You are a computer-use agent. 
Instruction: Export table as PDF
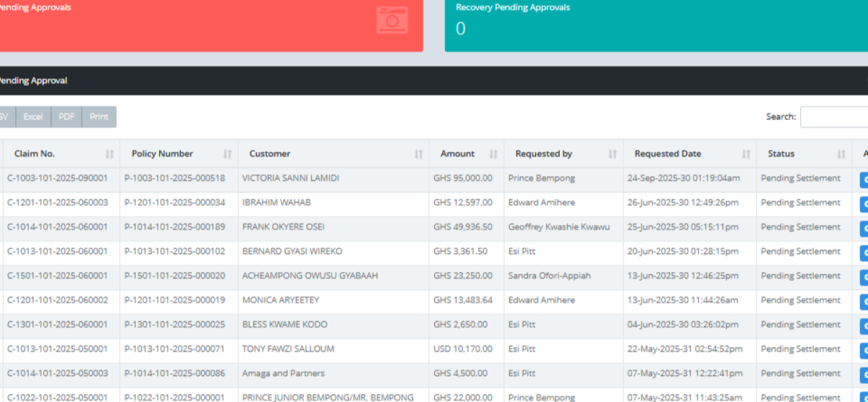[67, 117]
